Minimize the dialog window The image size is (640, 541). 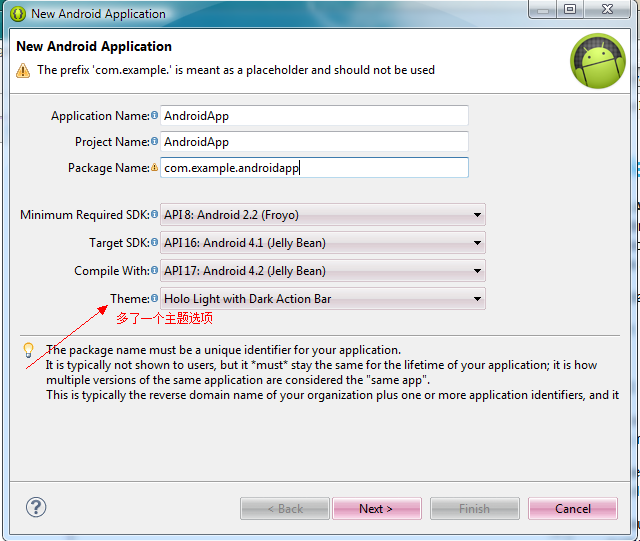542,9
